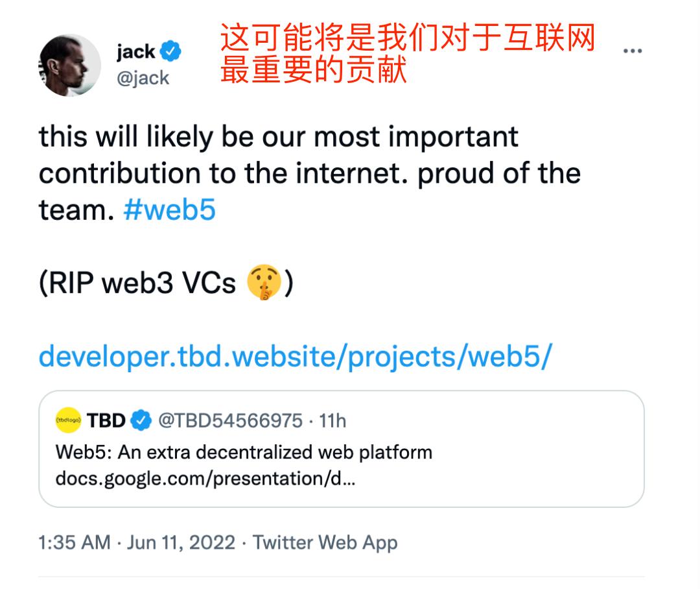Select the @TBD54566975 handle
Image resolution: width=700 pixels, height=589 pixels.
click(230, 421)
